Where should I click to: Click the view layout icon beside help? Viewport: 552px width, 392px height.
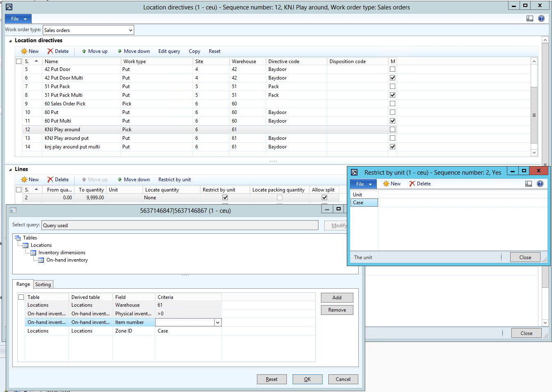coord(530,18)
